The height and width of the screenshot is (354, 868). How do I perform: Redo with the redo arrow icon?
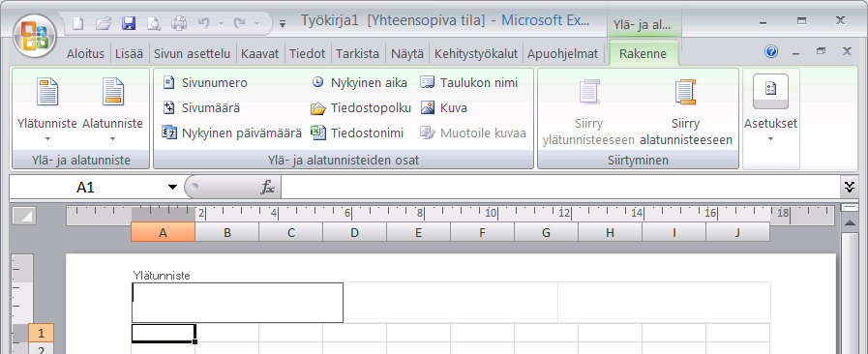(x=239, y=23)
